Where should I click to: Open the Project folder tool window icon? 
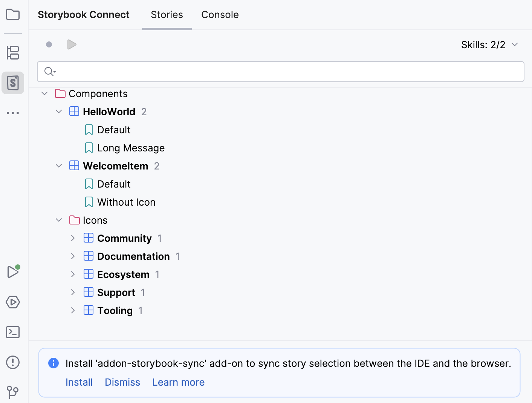pyautogui.click(x=13, y=15)
